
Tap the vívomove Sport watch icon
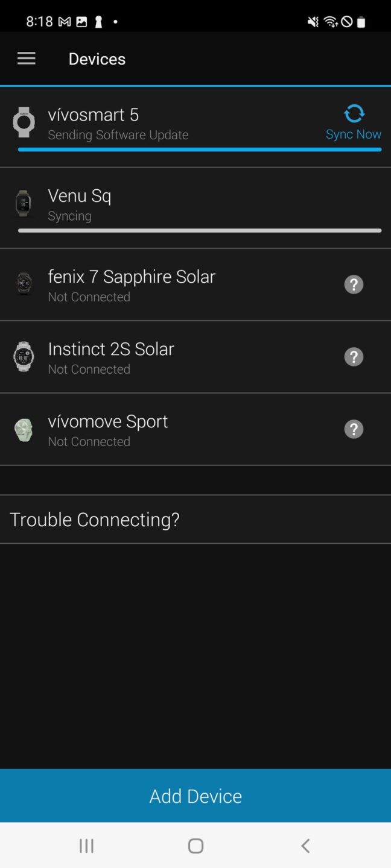click(24, 429)
